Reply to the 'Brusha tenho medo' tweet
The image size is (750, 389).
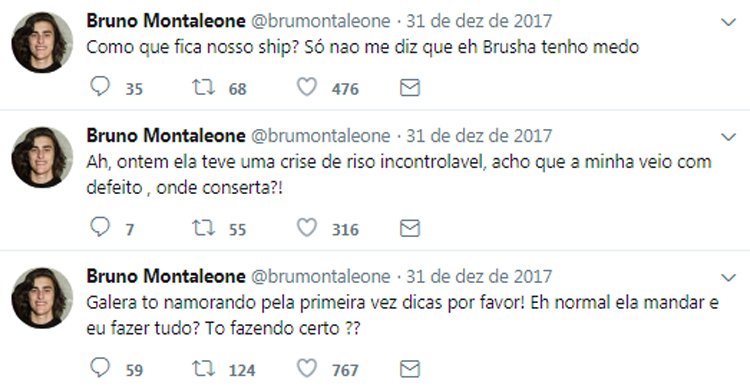click(100, 87)
